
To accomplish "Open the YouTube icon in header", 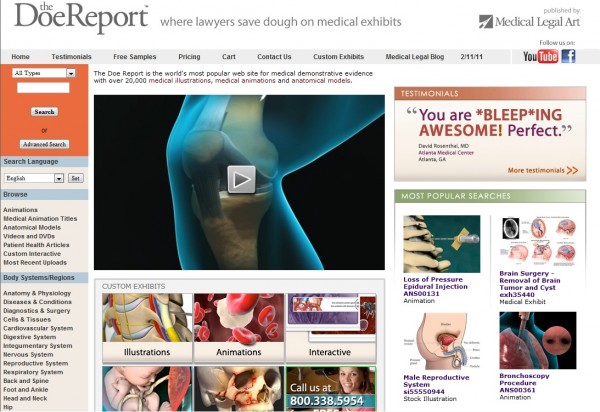I will click(x=540, y=57).
